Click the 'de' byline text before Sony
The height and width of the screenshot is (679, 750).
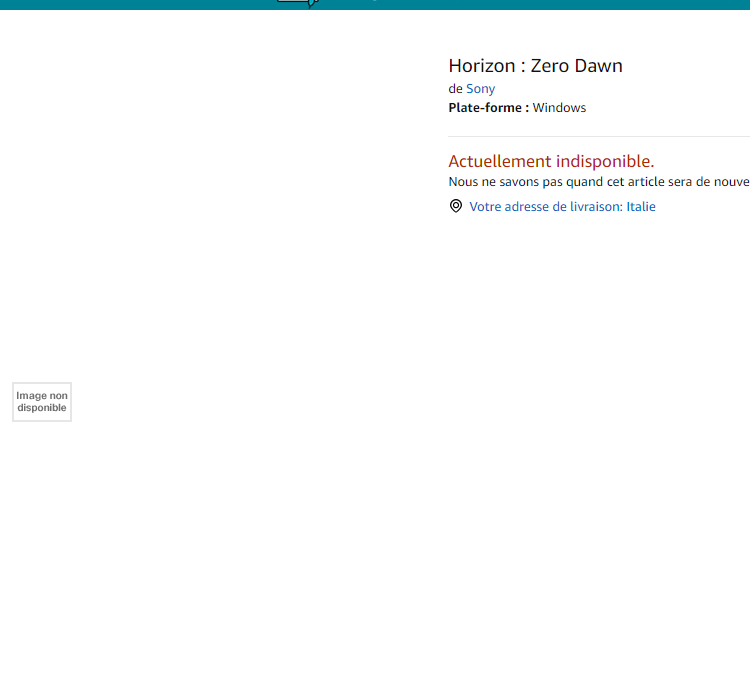[x=455, y=89]
